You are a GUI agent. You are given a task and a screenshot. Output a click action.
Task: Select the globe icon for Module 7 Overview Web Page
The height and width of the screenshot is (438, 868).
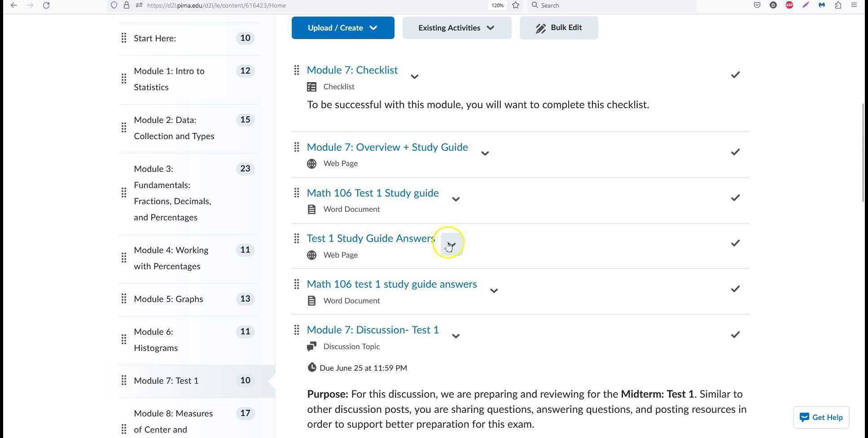[x=311, y=163]
